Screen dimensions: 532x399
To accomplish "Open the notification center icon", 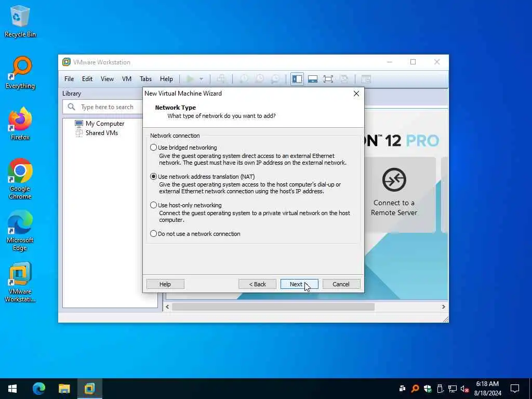I will click(515, 389).
